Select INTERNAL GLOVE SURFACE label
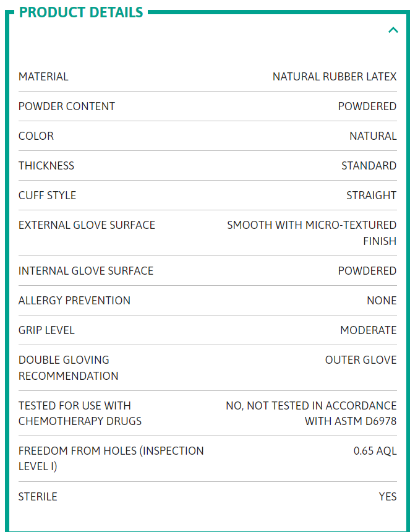 tap(86, 271)
